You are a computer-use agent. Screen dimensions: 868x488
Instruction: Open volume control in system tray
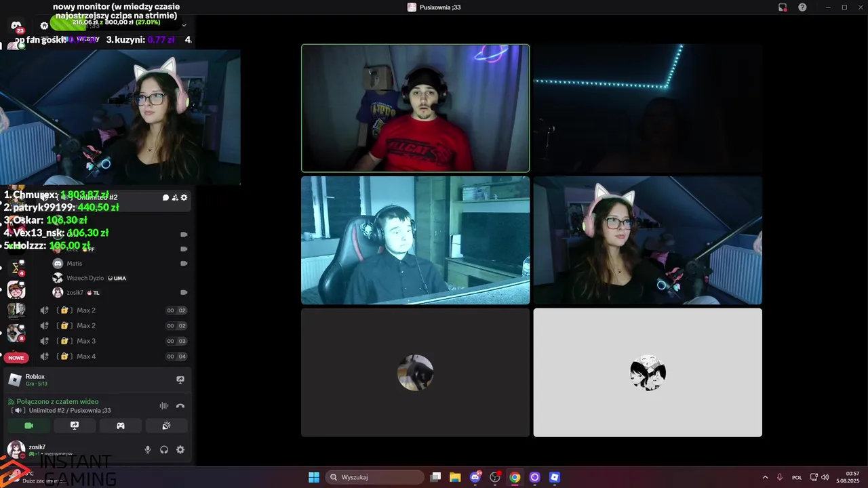pyautogui.click(x=825, y=477)
